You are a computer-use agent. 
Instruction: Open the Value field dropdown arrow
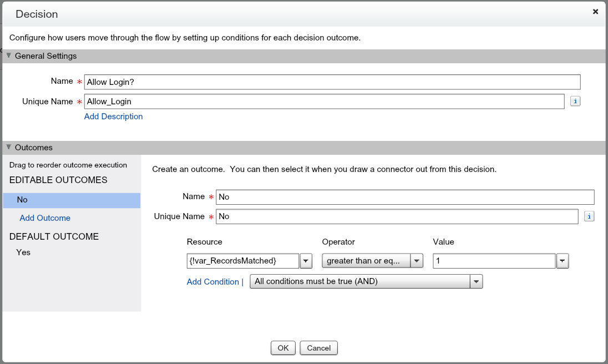(x=563, y=261)
